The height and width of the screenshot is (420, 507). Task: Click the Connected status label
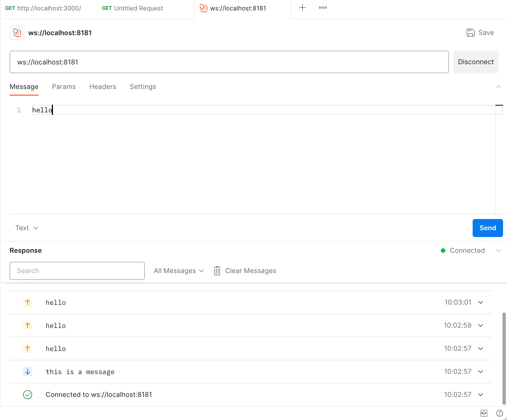467,251
